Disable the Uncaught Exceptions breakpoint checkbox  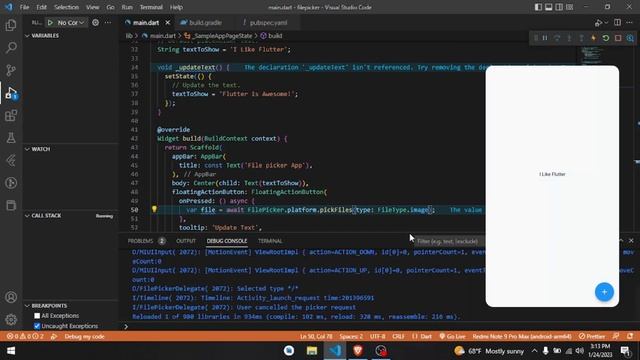tap(37, 326)
